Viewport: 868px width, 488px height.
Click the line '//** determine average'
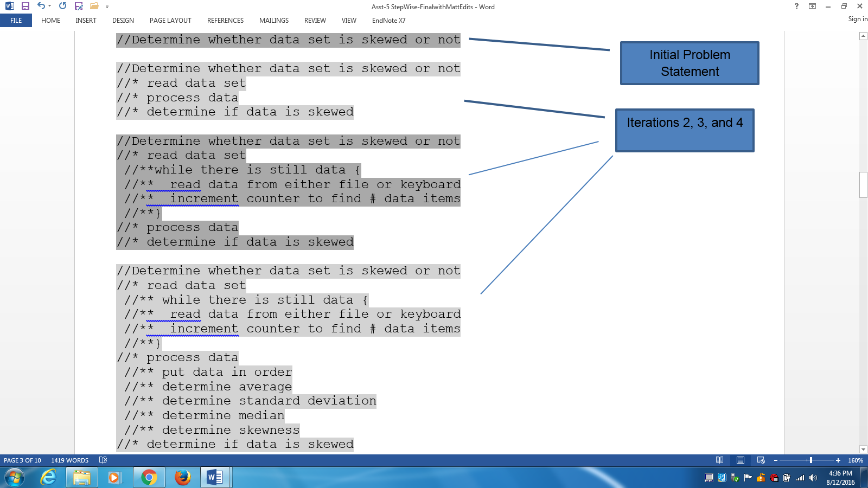click(x=208, y=387)
